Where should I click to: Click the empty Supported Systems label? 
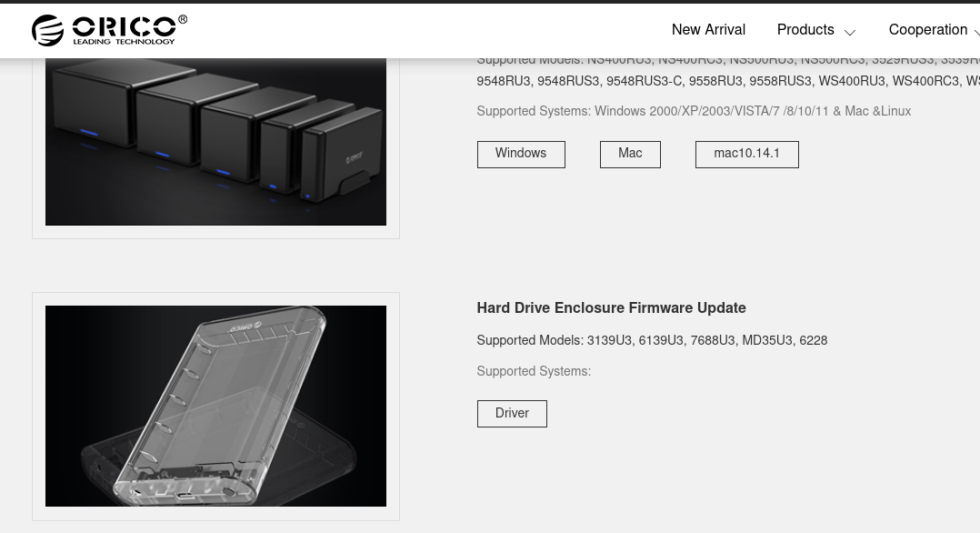(534, 371)
